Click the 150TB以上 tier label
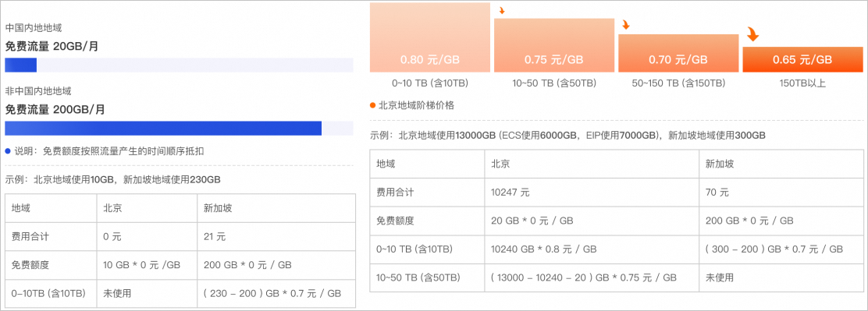The image size is (868, 311). coord(802,83)
